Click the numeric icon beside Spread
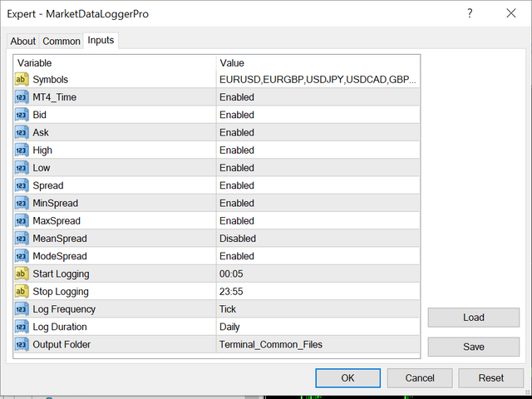 tap(22, 185)
